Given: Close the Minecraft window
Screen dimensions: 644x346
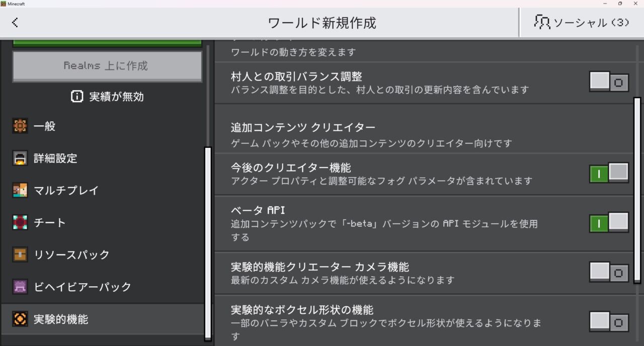Looking at the screenshot, I should 635,4.
